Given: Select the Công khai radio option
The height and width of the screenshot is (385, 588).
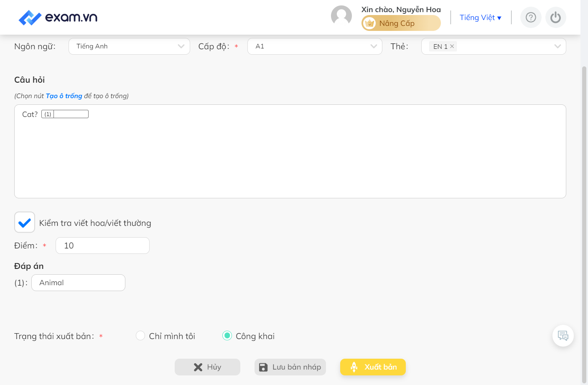Looking at the screenshot, I should click(227, 336).
